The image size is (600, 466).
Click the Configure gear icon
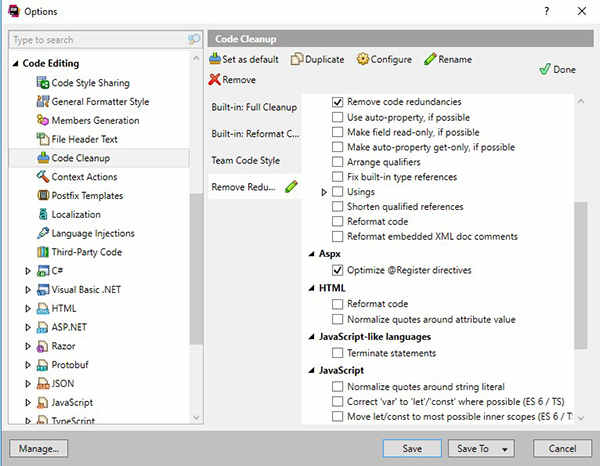(x=362, y=59)
